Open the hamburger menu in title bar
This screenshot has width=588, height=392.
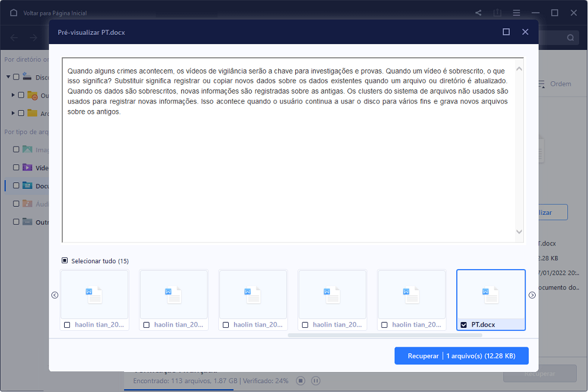(x=516, y=13)
